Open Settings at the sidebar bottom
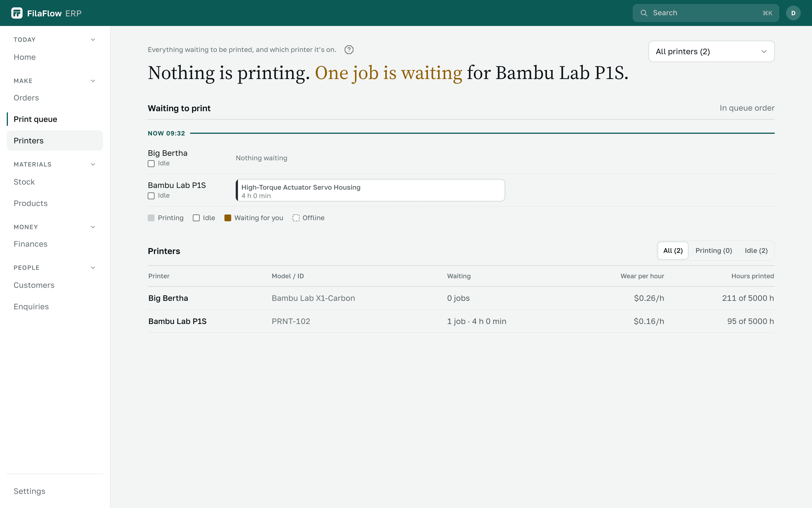This screenshot has width=812, height=508. [x=55, y=491]
